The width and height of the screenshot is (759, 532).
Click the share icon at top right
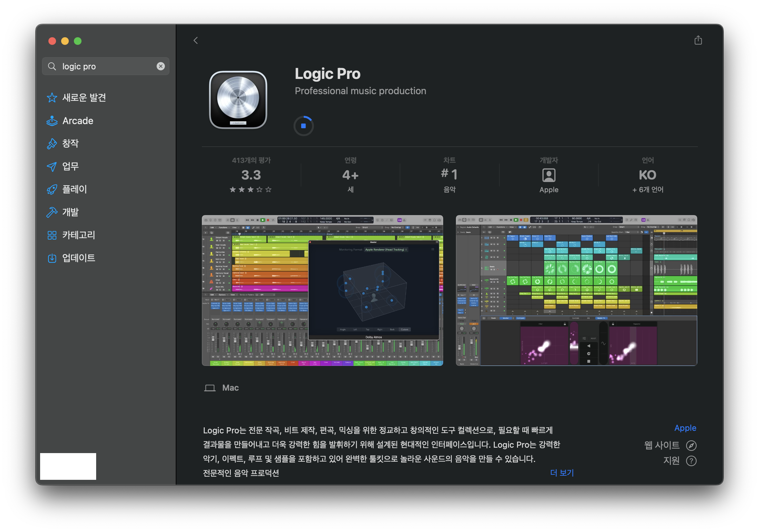(698, 40)
